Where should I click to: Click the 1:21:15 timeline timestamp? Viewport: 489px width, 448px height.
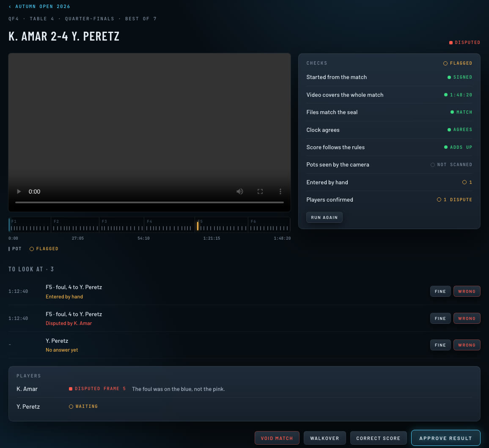click(x=212, y=238)
